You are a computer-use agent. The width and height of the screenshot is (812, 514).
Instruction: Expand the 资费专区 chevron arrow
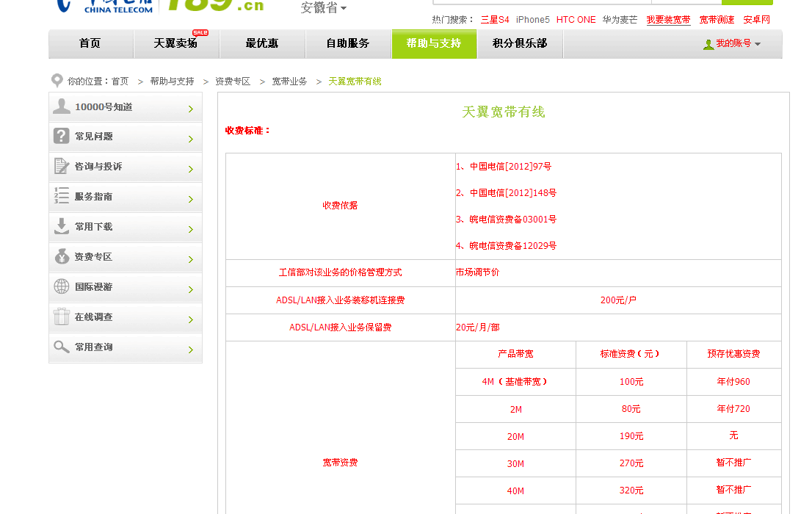pyautogui.click(x=191, y=259)
